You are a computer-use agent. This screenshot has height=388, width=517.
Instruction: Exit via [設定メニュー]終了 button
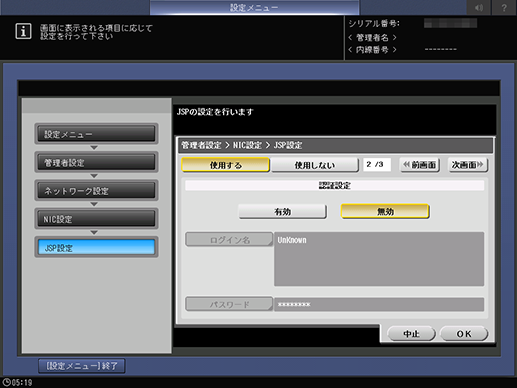[x=82, y=366]
